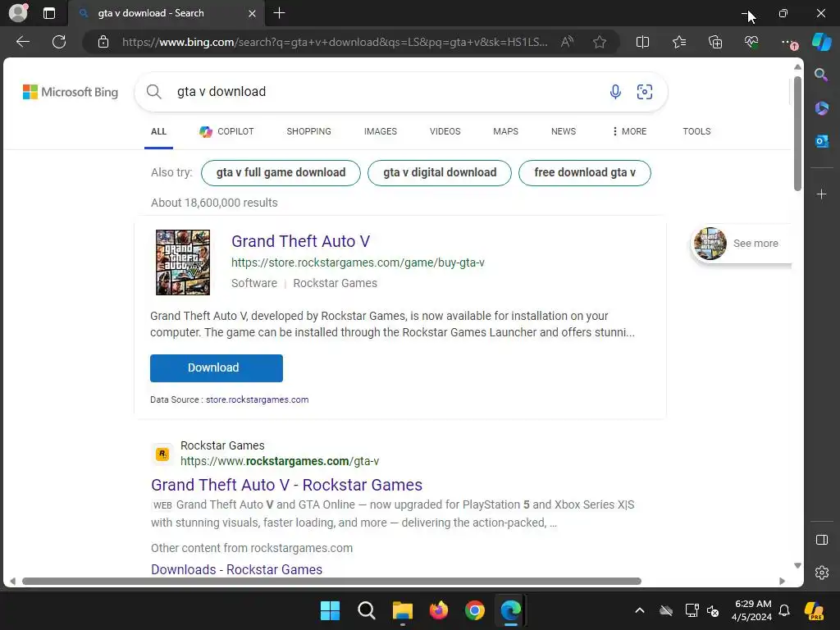
Task: Add this page to favorites star
Action: pyautogui.click(x=600, y=42)
